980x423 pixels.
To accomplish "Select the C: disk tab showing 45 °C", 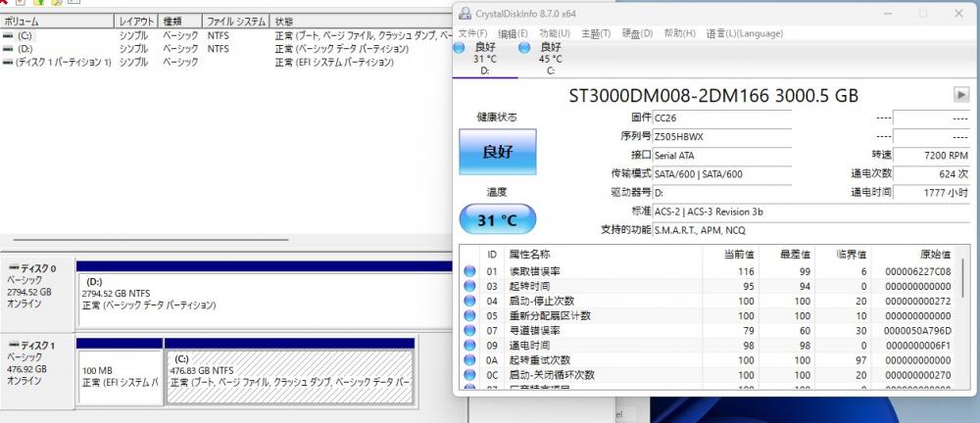I will click(550, 59).
